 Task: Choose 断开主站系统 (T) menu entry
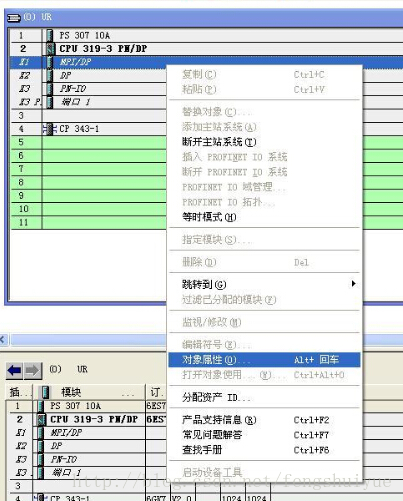(x=264, y=142)
